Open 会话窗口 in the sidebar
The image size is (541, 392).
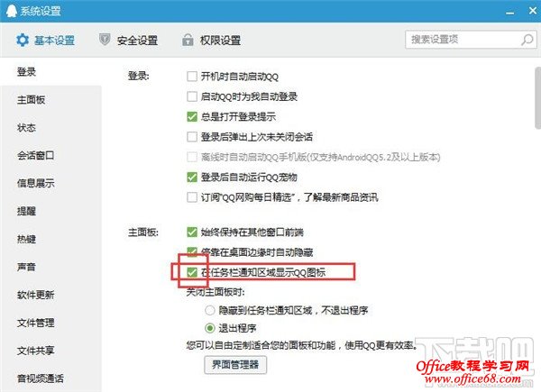(x=35, y=156)
